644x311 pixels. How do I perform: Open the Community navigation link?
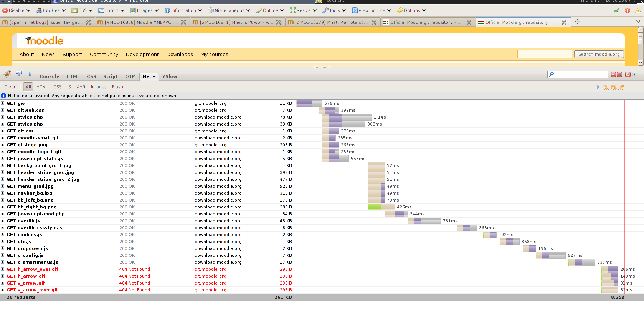click(104, 54)
